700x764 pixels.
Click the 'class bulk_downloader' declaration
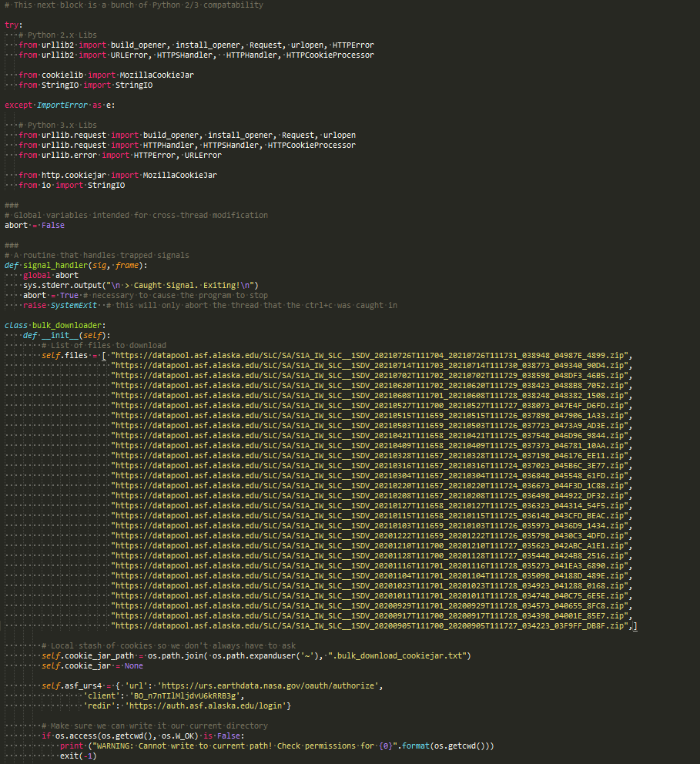click(x=55, y=326)
